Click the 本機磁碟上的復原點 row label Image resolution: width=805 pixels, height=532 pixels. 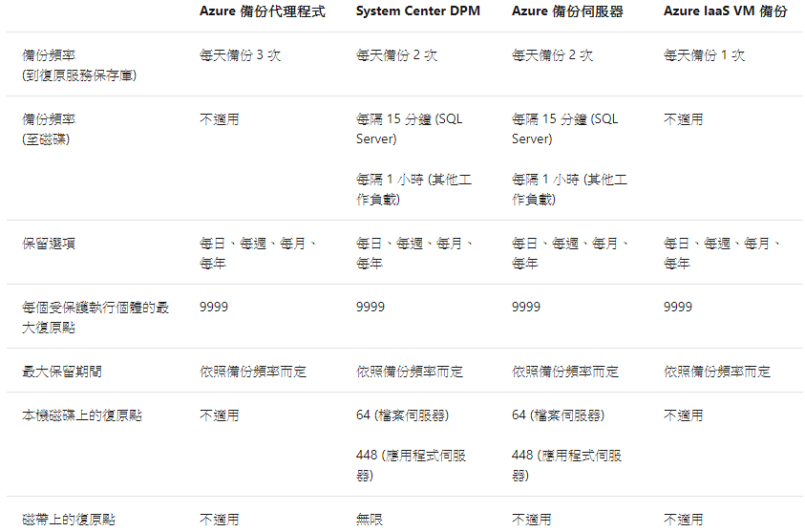(81, 415)
